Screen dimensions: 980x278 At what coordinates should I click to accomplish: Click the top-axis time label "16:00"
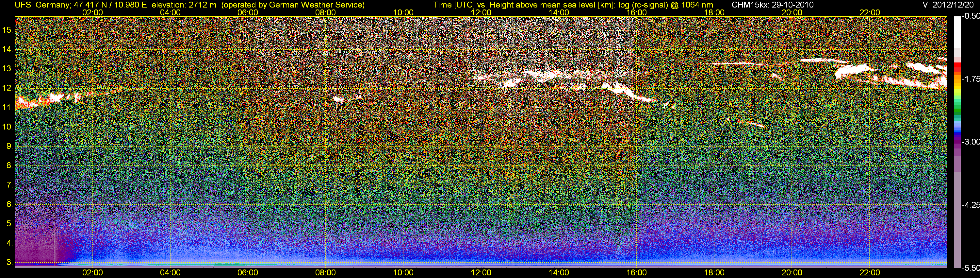pos(636,12)
